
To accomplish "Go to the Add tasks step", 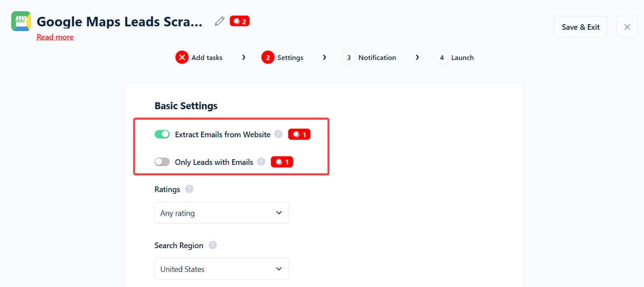I will 199,57.
